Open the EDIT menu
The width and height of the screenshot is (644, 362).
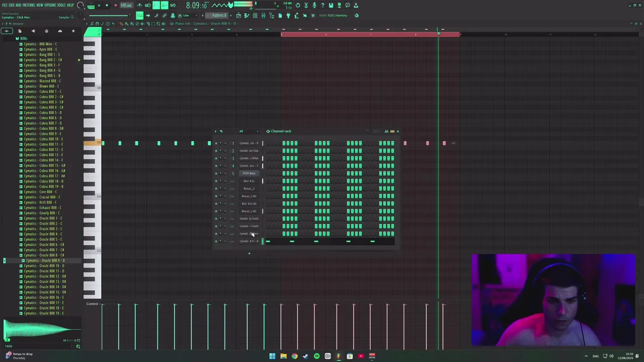point(12,5)
